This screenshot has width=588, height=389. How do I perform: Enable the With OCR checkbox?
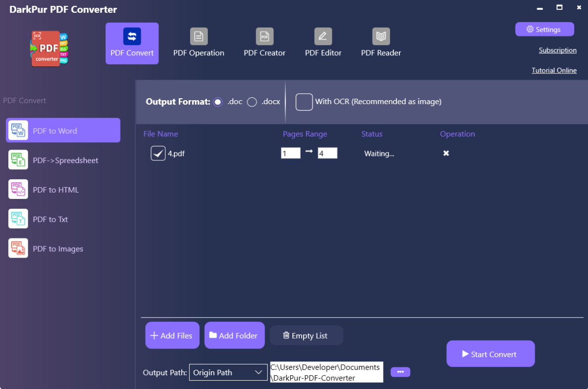pos(304,102)
